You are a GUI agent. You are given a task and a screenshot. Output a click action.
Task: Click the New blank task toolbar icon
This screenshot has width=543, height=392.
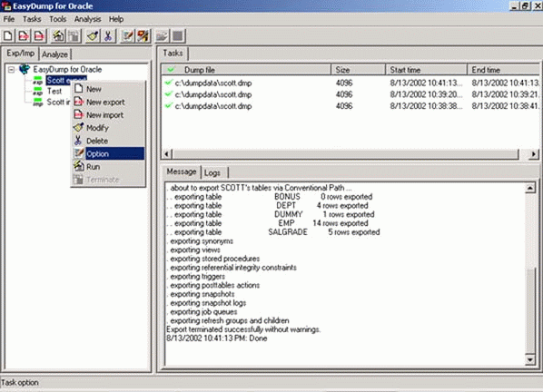pos(8,36)
